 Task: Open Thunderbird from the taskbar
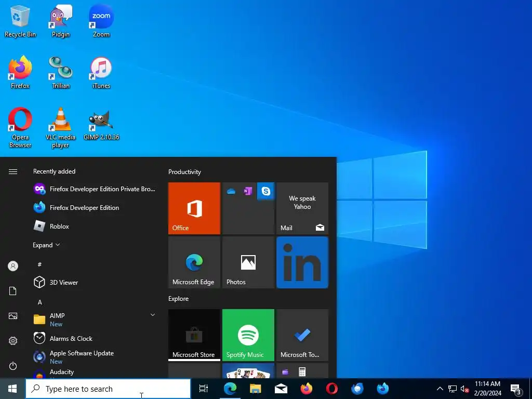[357, 389]
